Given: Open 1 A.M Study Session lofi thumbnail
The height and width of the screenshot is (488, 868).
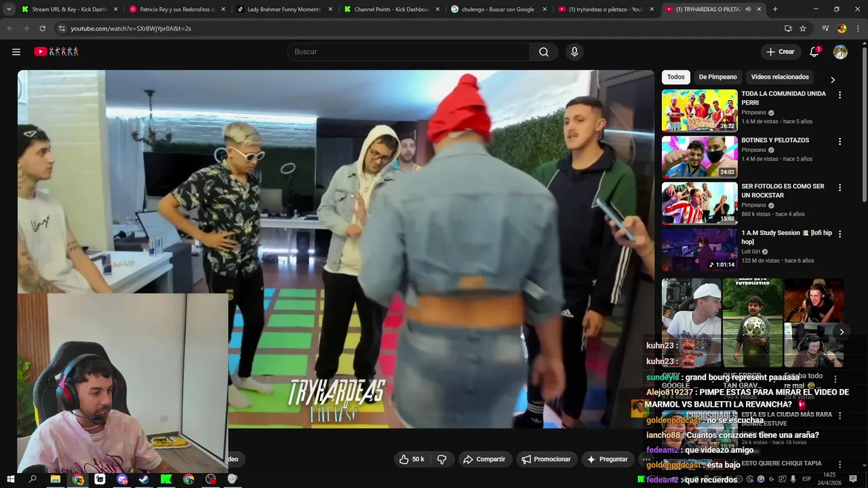Looking at the screenshot, I should click(699, 249).
